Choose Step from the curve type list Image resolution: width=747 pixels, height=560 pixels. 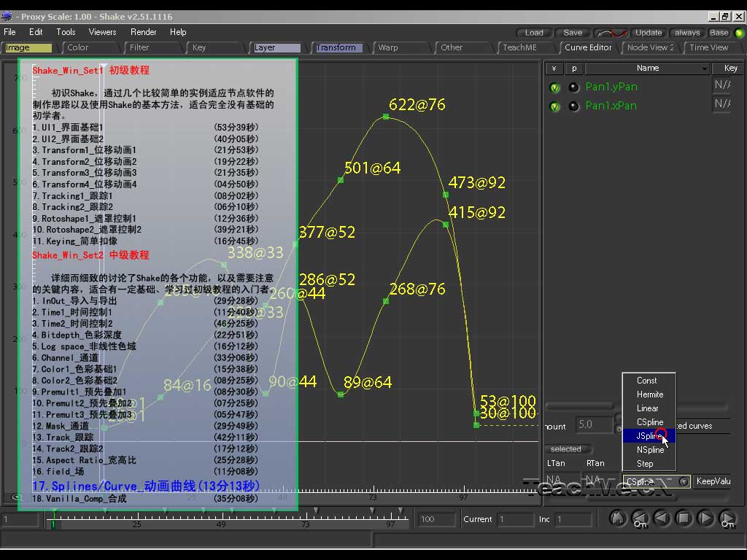point(649,463)
